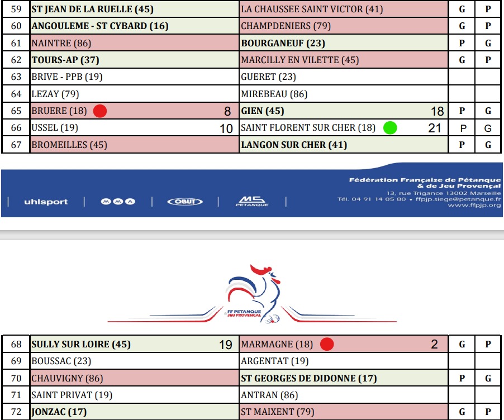Click the Fédération Française de Pétanque heading
The height and width of the screenshot is (420, 504).
[425, 183]
